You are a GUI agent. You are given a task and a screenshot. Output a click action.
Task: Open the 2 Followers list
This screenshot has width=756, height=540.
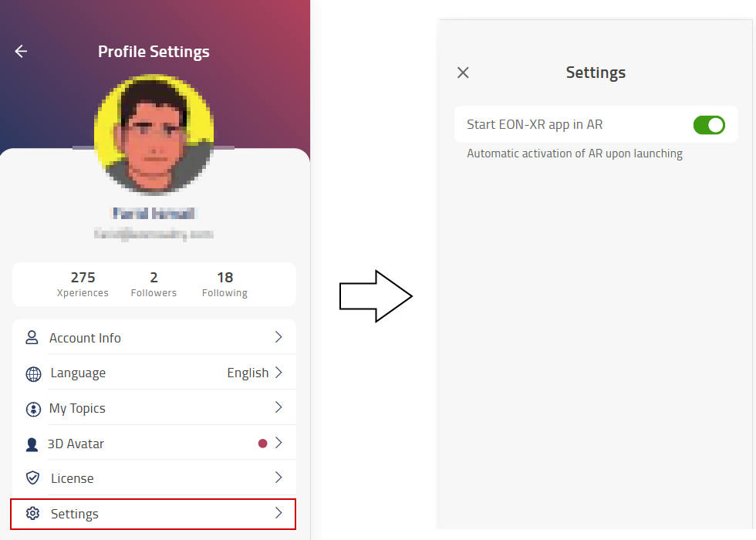click(x=154, y=284)
